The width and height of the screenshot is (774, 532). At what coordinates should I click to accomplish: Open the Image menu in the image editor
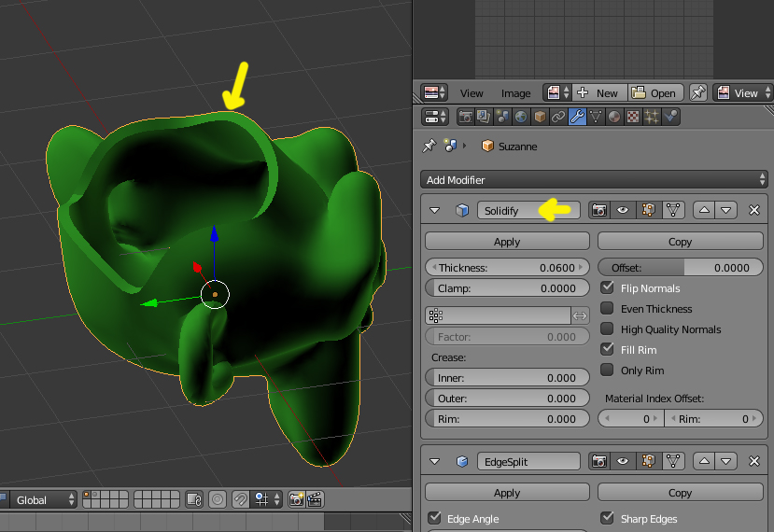515,93
